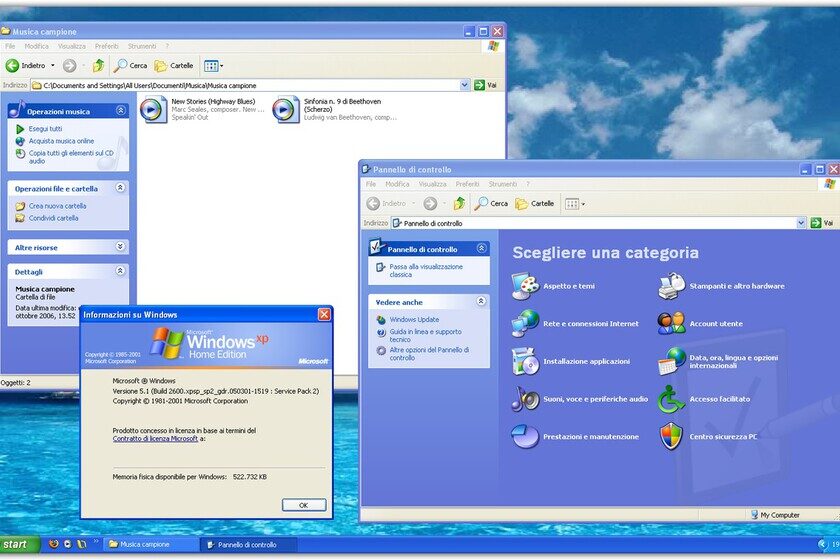Screen dimensions: 840x560
Task: Open the Accesso facilitato category
Action: 704,399
